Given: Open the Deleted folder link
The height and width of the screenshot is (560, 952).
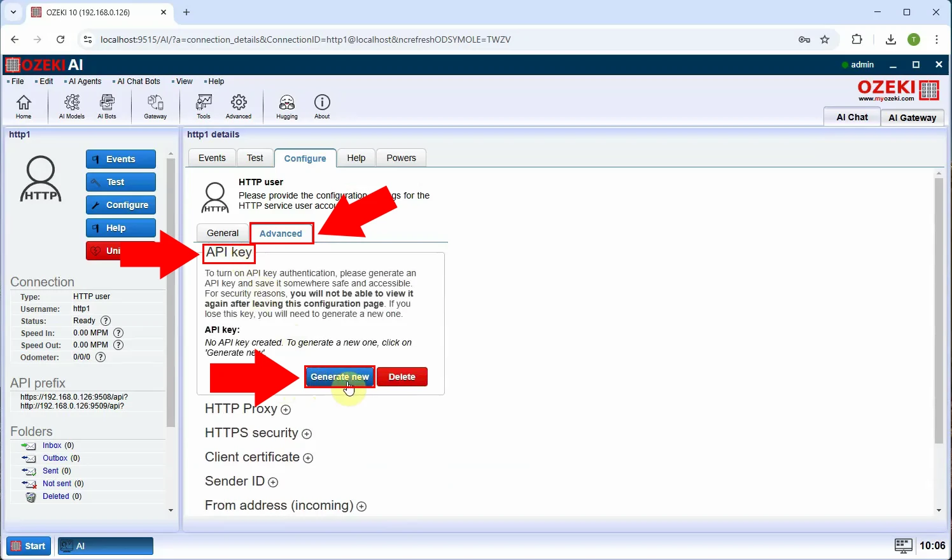Looking at the screenshot, I should coord(55,496).
